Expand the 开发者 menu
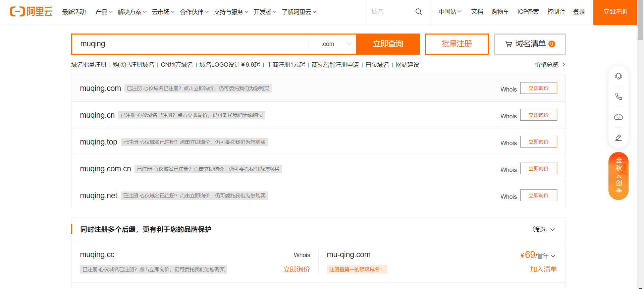644x289 pixels. click(265, 12)
